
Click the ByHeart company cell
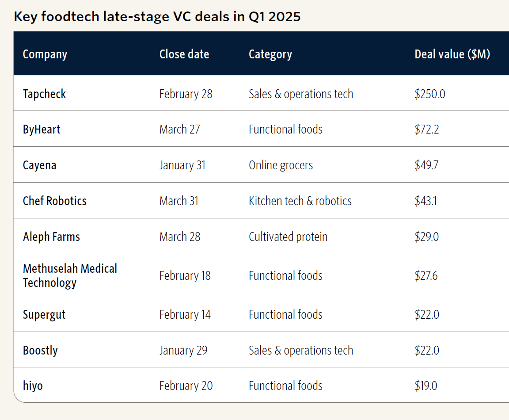click(42, 130)
